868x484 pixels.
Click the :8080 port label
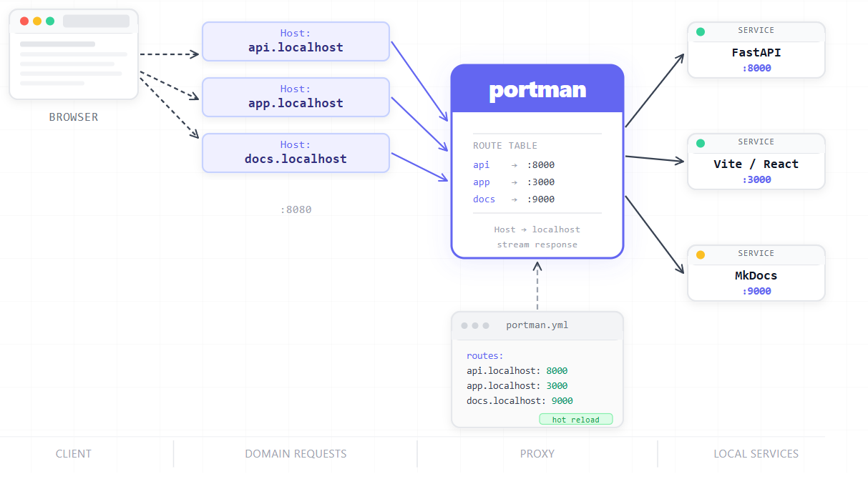tap(296, 209)
